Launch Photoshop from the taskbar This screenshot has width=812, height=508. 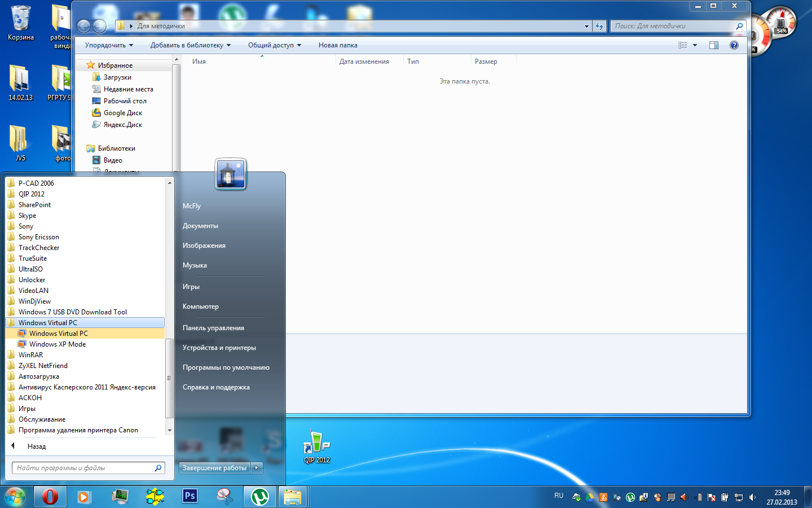[190, 496]
